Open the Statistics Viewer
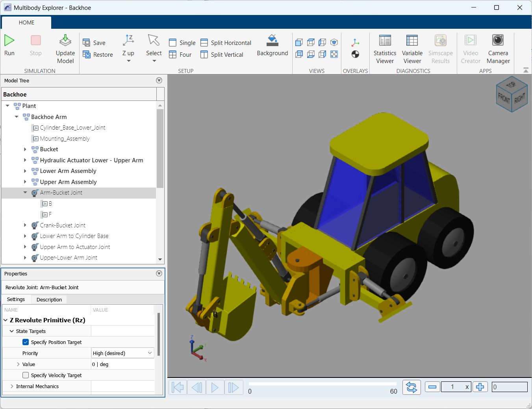The image size is (532, 409). coord(385,41)
